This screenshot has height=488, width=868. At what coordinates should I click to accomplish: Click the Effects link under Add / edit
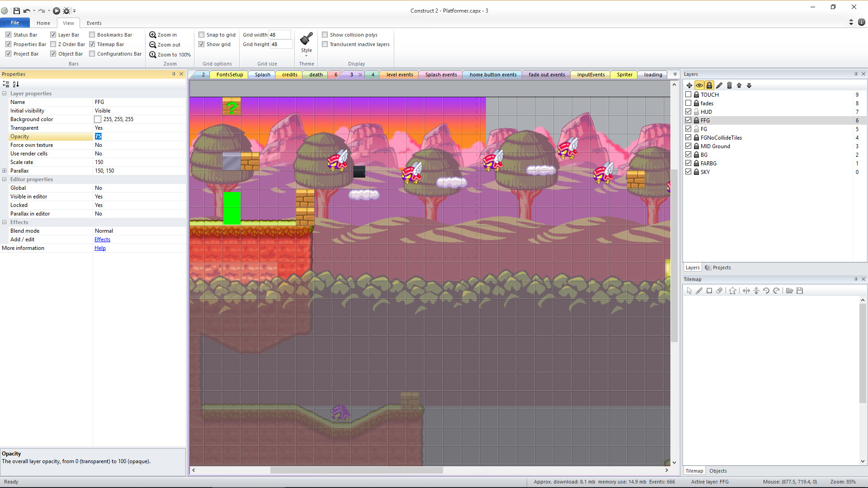pyautogui.click(x=102, y=239)
